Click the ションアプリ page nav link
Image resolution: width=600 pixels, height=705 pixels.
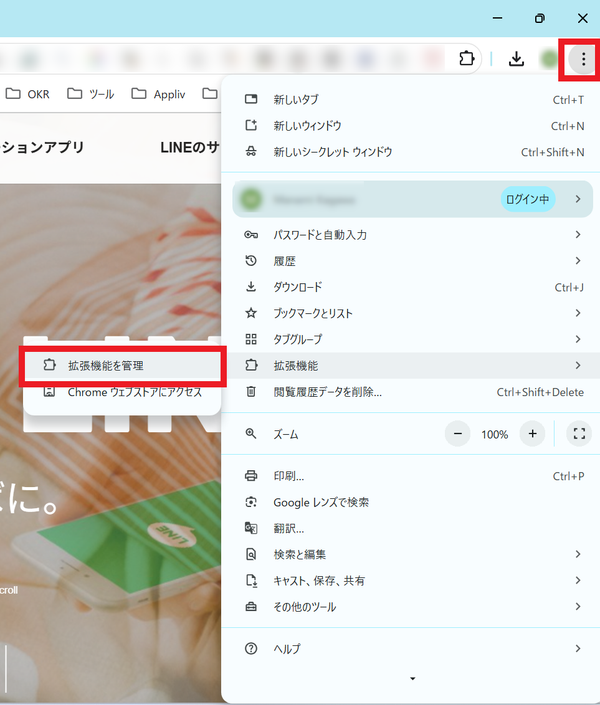43,147
